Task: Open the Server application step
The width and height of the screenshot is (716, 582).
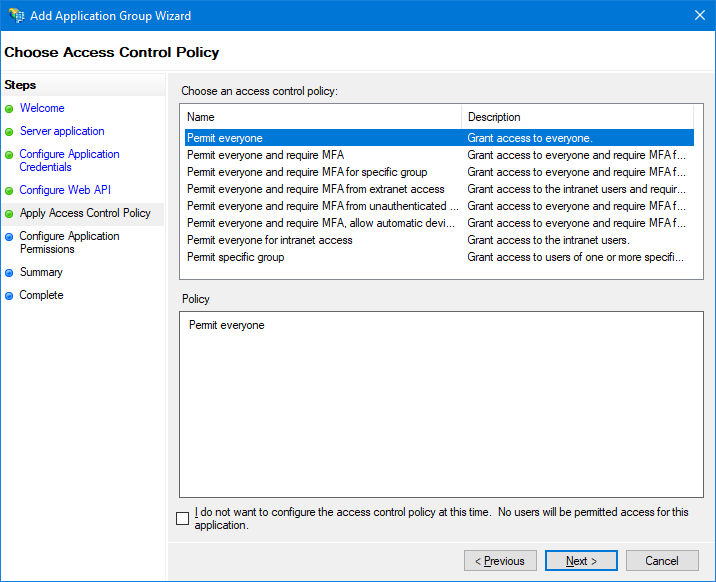Action: [62, 131]
